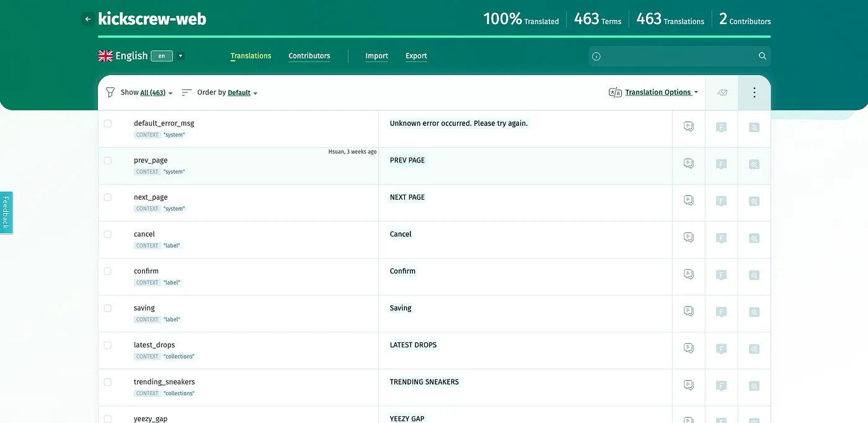Viewport: 868px width, 423px height.
Task: Open the Translation Options dropdown
Action: tap(662, 92)
